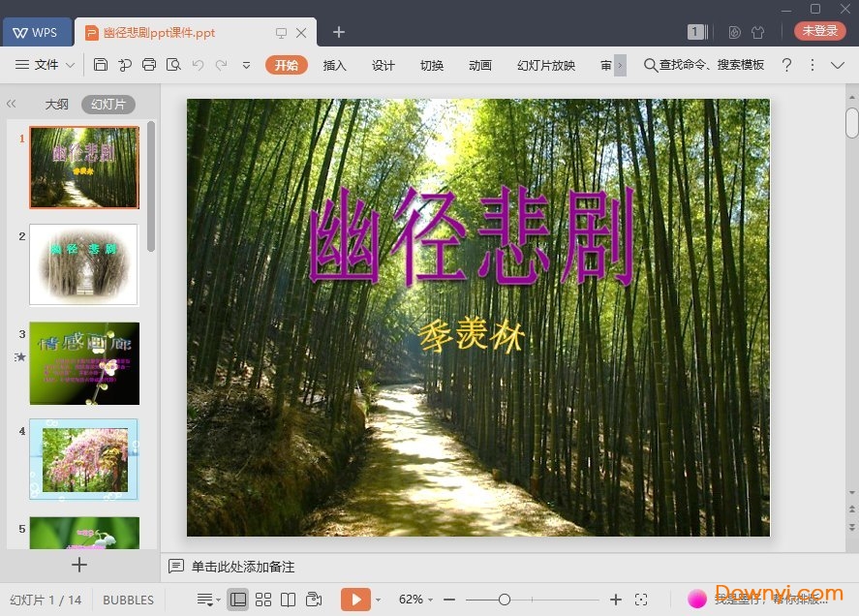Screen dimensions: 859x616
Task: Open Reading view from the status bar
Action: [290, 599]
